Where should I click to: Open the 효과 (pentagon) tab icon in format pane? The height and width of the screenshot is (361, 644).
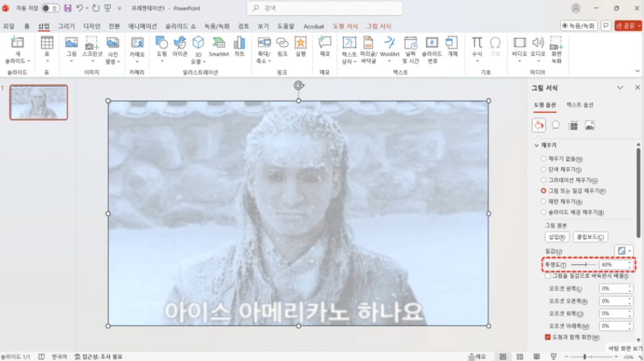[556, 125]
